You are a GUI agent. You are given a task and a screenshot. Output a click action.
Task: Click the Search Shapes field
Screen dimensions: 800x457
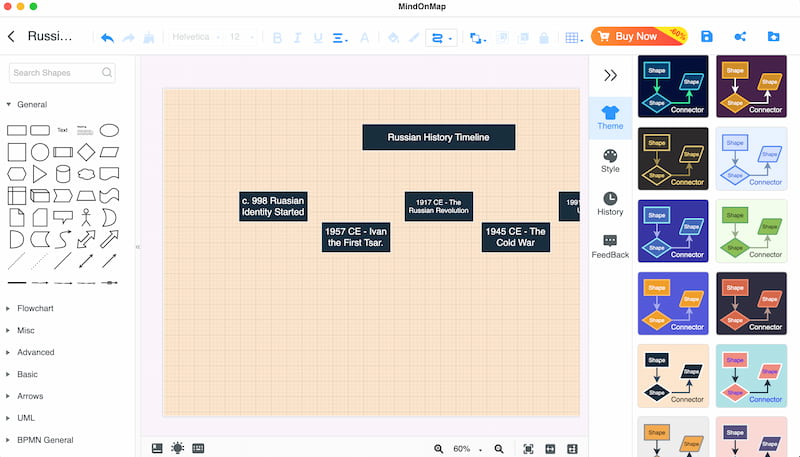pyautogui.click(x=62, y=73)
